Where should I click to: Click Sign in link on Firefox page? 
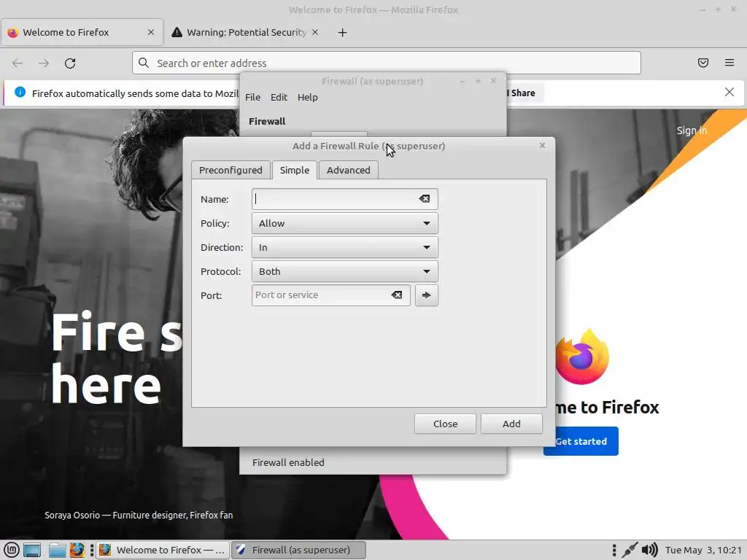point(692,131)
